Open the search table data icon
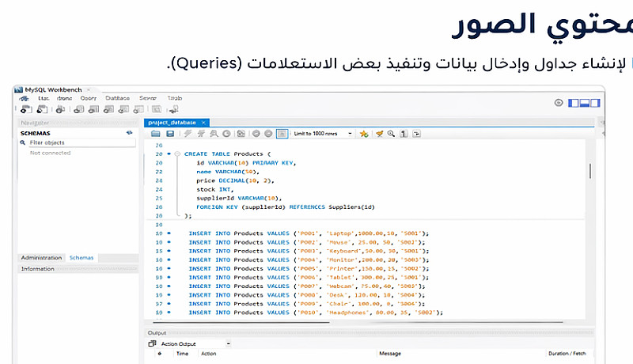 157,109
